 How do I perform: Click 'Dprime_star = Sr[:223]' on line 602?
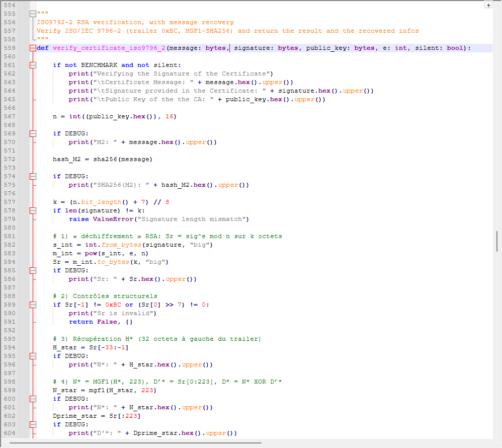coord(97,416)
